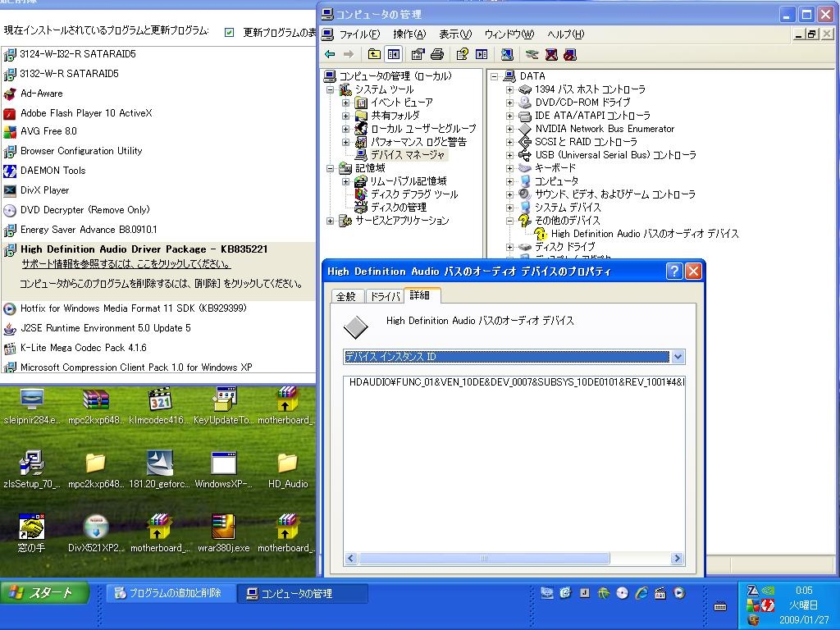Collapse the System Tools tree node
This screenshot has width=840, height=630.
(331, 89)
